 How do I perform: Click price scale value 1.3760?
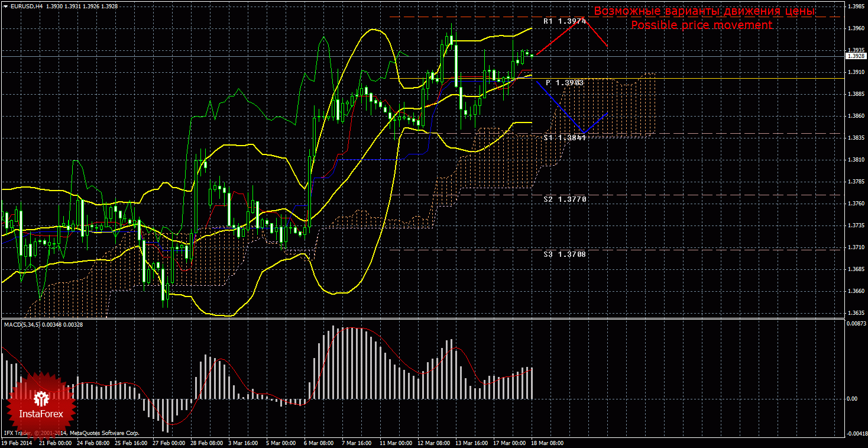click(856, 204)
